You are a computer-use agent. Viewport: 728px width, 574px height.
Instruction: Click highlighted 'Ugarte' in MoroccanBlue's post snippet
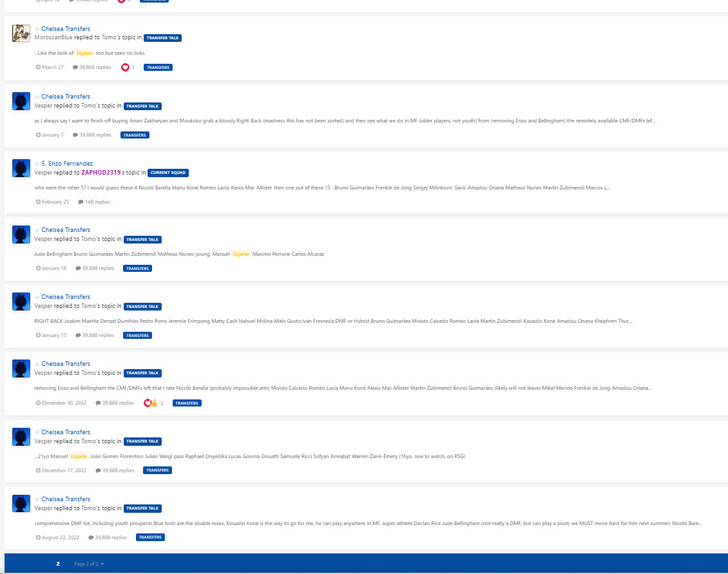(x=84, y=53)
